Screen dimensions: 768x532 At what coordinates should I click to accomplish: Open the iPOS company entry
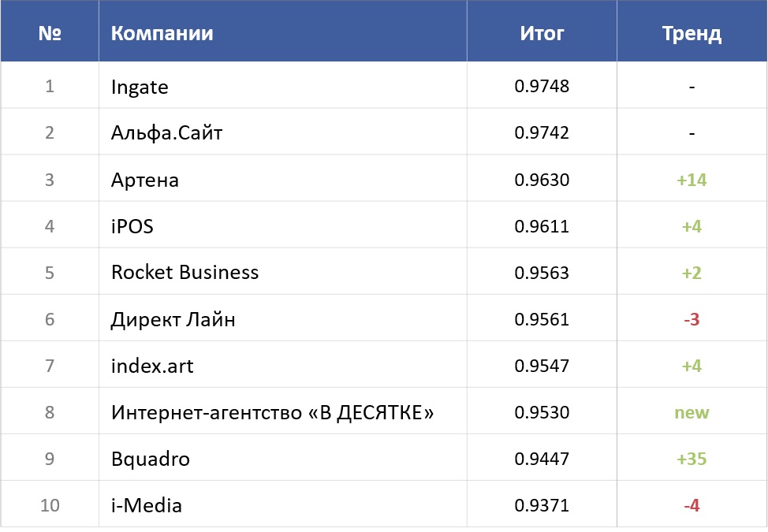(132, 226)
